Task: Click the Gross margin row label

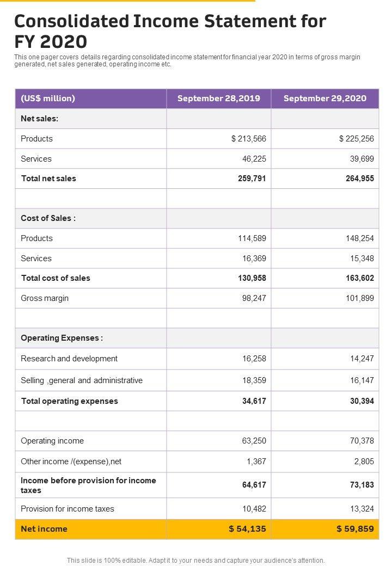Action: pos(45,298)
